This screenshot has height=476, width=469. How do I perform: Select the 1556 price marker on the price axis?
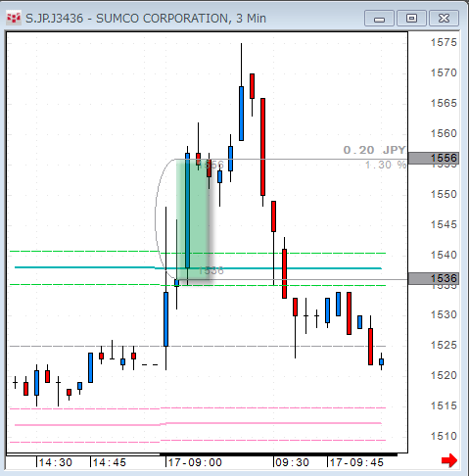434,158
